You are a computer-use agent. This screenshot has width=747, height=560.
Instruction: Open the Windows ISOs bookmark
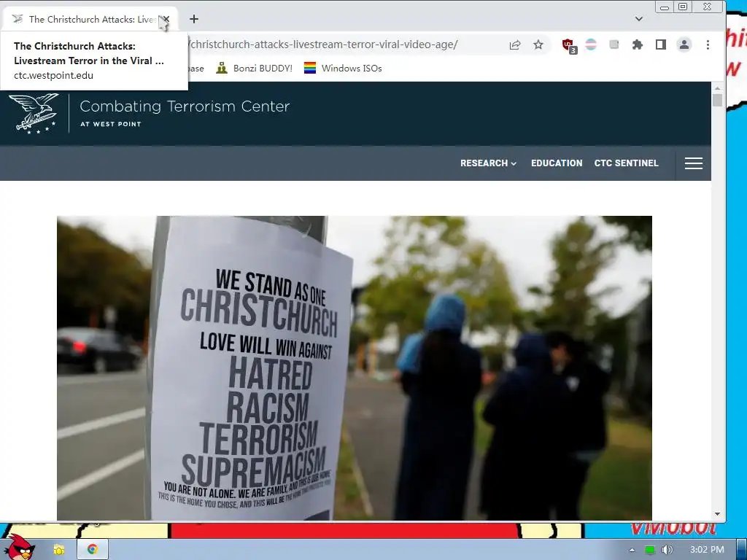(x=343, y=68)
